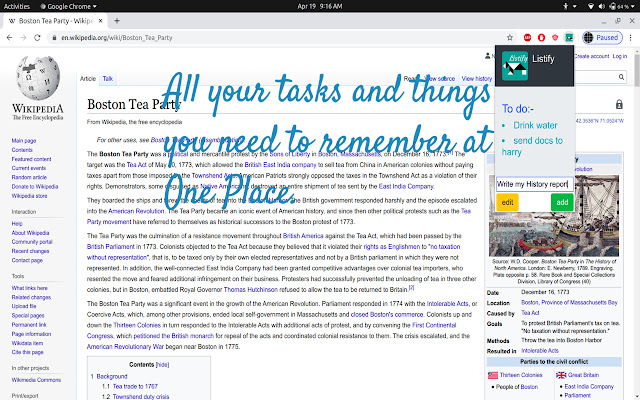Click the page protection padlock icon
The image size is (640, 400).
619,104
